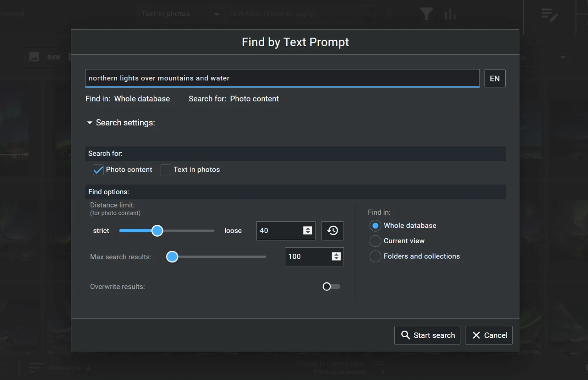The width and height of the screenshot is (588, 380).
Task: Click the 'Find in: Whole database' summary text
Action: pos(127,99)
